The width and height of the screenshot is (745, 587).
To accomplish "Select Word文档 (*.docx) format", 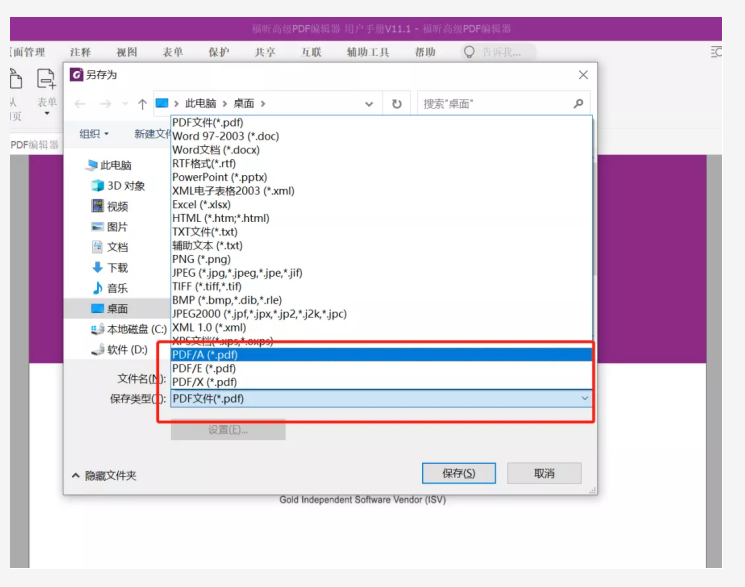I will coord(381,150).
